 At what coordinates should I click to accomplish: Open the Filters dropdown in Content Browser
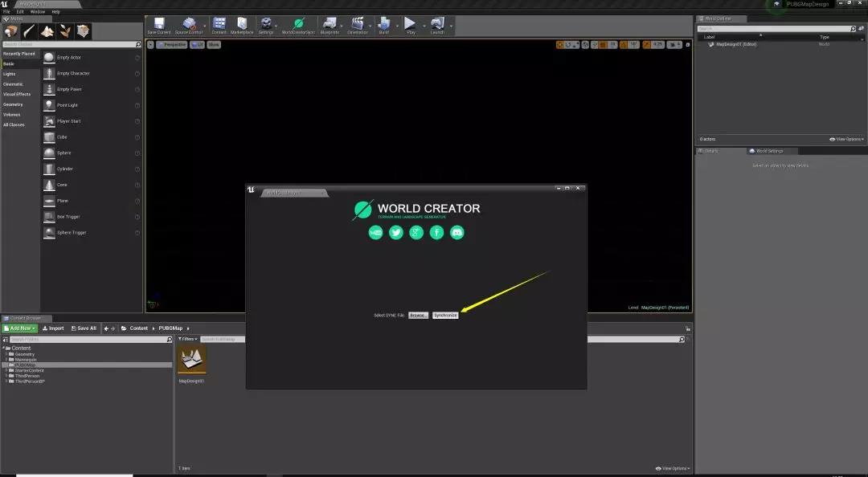click(187, 339)
